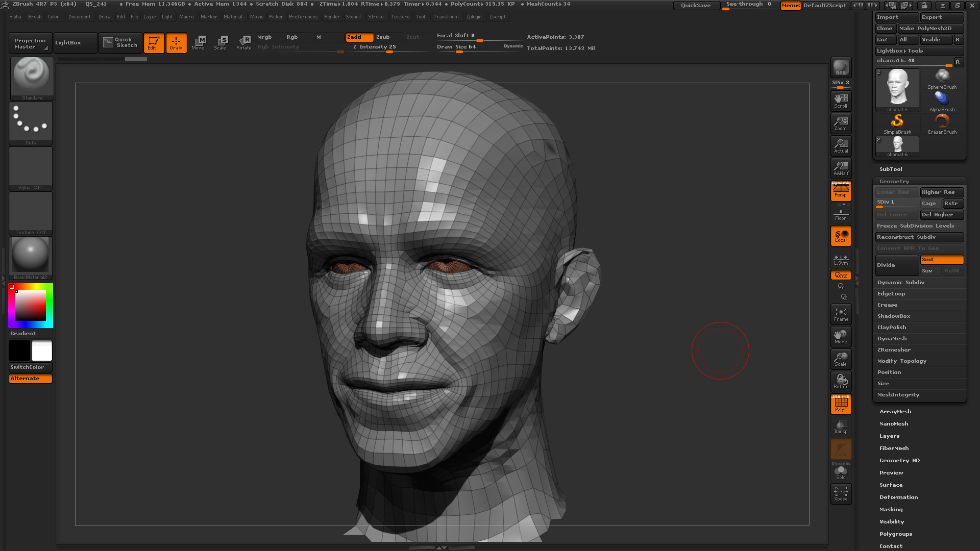The image size is (980, 551).
Task: Click the Higher Res button
Action: pos(942,192)
